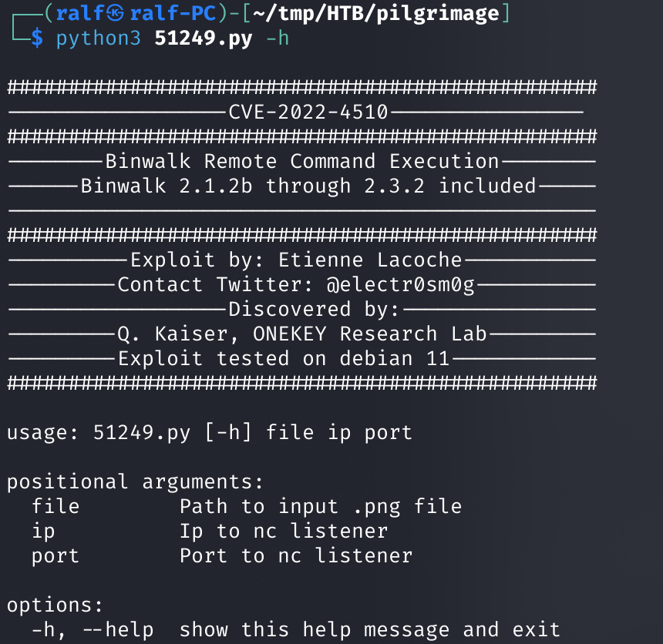The width and height of the screenshot is (663, 644).
Task: Click the Port to nc listener description
Action: [x=296, y=555]
